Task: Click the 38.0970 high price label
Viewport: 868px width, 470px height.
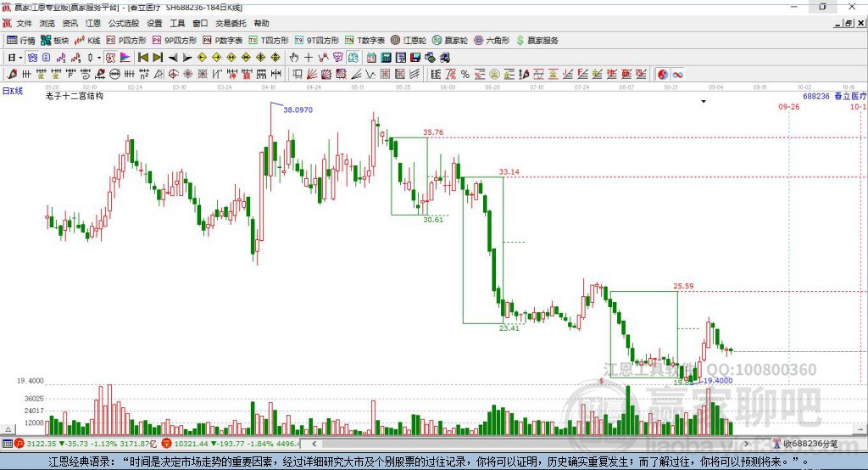Action: click(x=298, y=109)
